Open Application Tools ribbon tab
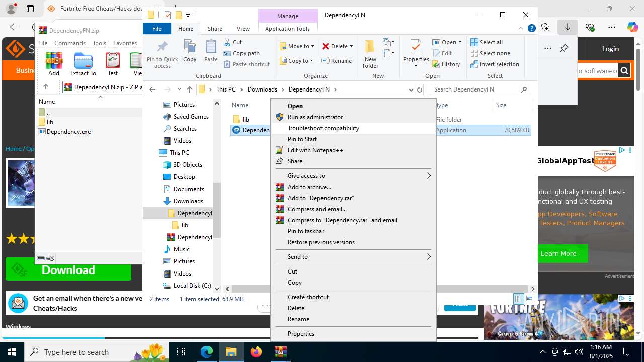 [287, 29]
